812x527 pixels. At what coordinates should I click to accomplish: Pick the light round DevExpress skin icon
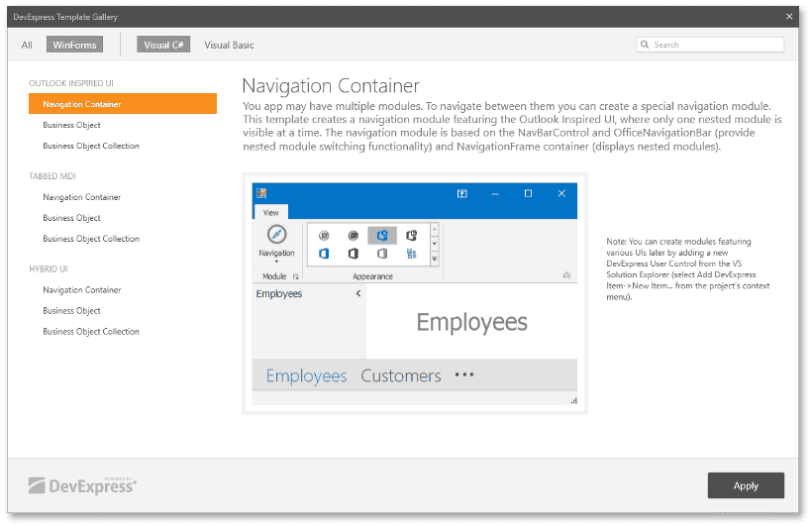(324, 236)
